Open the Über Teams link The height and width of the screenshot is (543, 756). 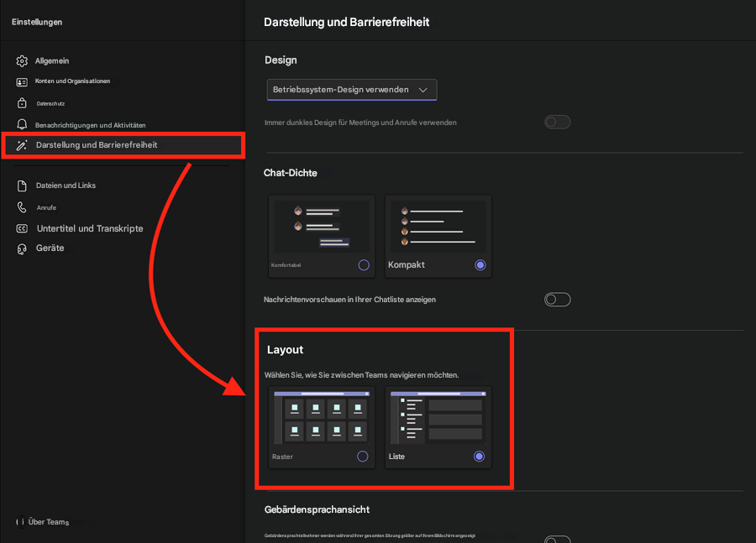[49, 522]
